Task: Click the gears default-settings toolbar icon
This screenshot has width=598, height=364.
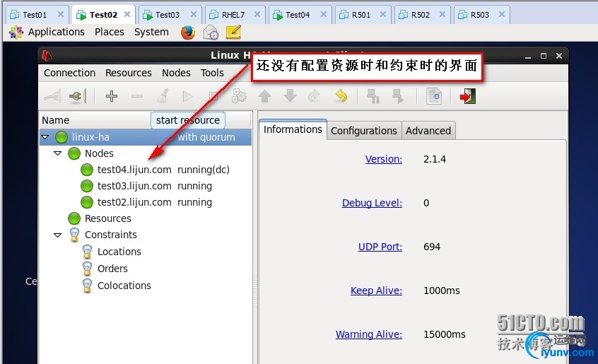Action: click(239, 96)
